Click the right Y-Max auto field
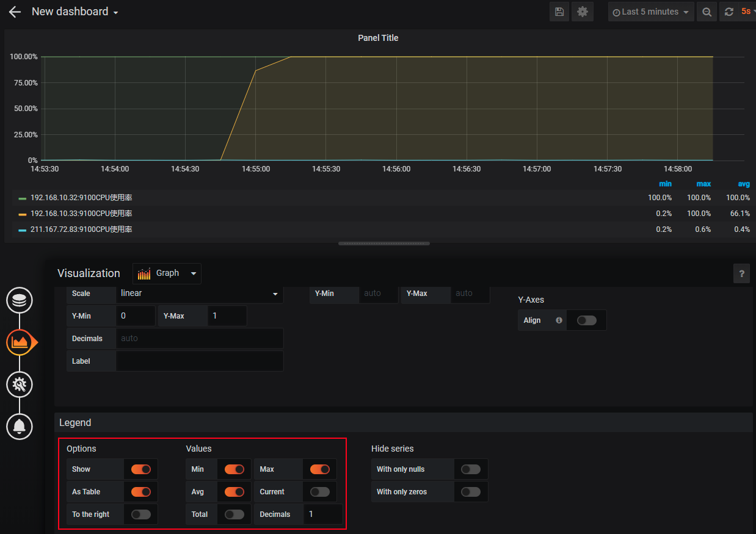 coord(470,294)
